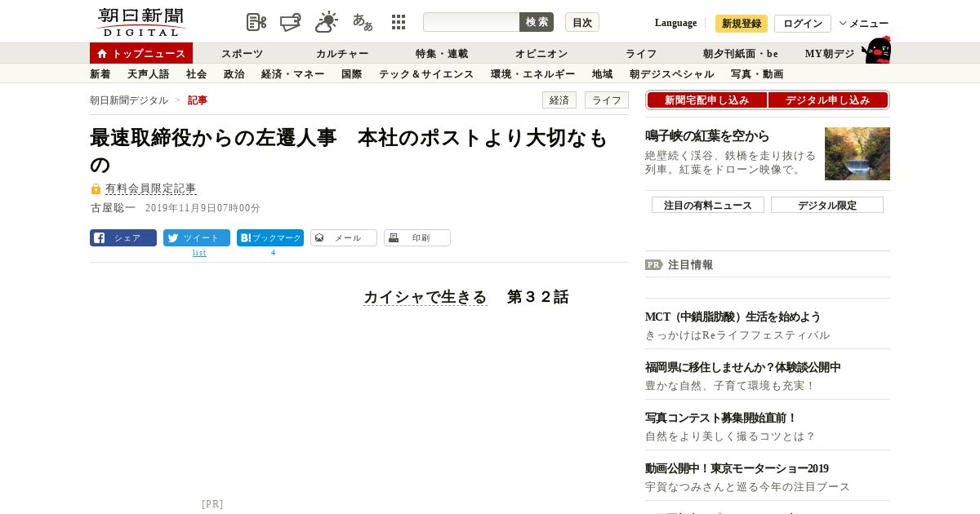Select the ライフ navigation tab
Image resolution: width=980 pixels, height=514 pixels.
(x=641, y=53)
